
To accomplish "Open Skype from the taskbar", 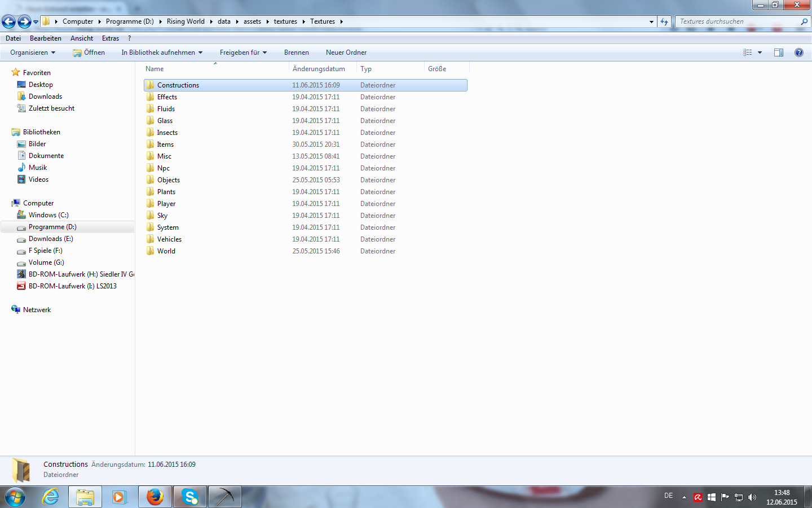I will [x=190, y=497].
